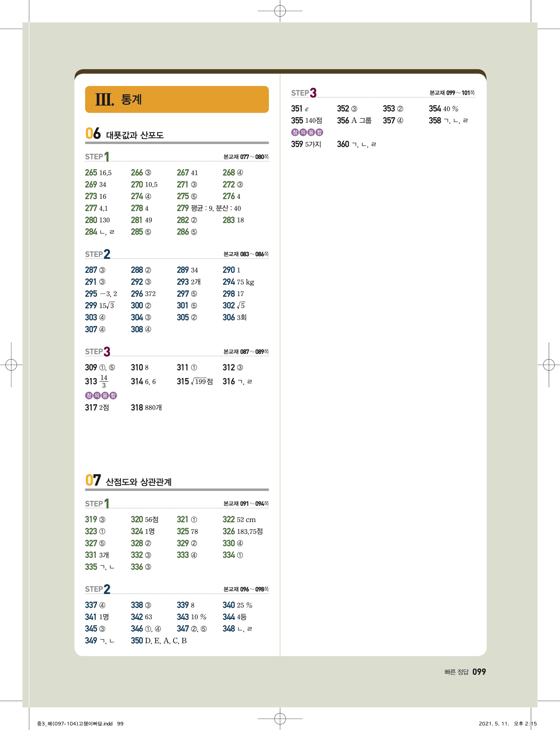Screen dimensions: 560x730
Task: Click answer 313 with fraction 14/3
Action: (97, 382)
